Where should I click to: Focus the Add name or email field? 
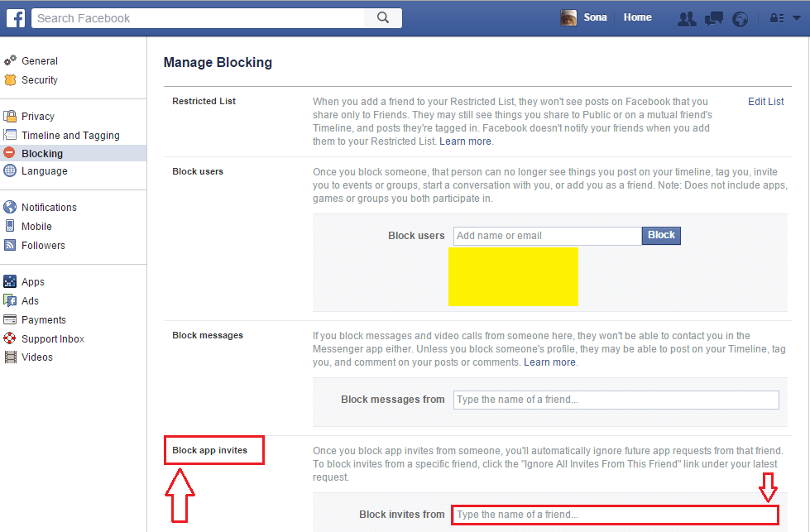pos(548,236)
